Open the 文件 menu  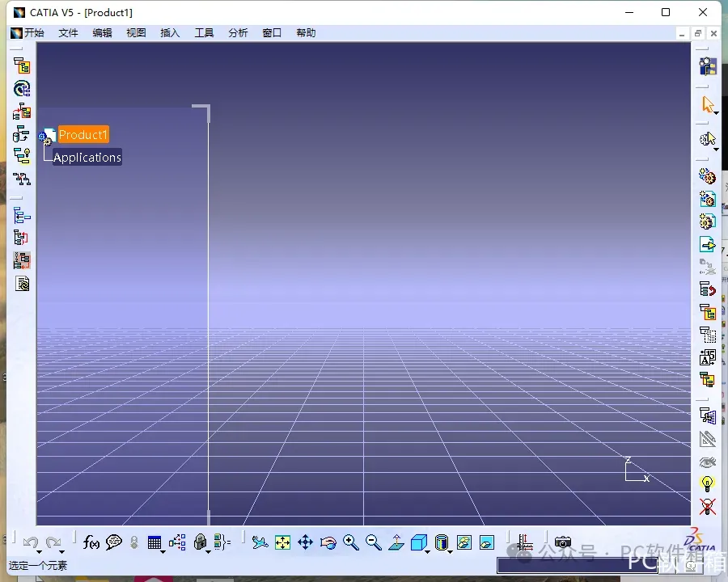tap(68, 33)
